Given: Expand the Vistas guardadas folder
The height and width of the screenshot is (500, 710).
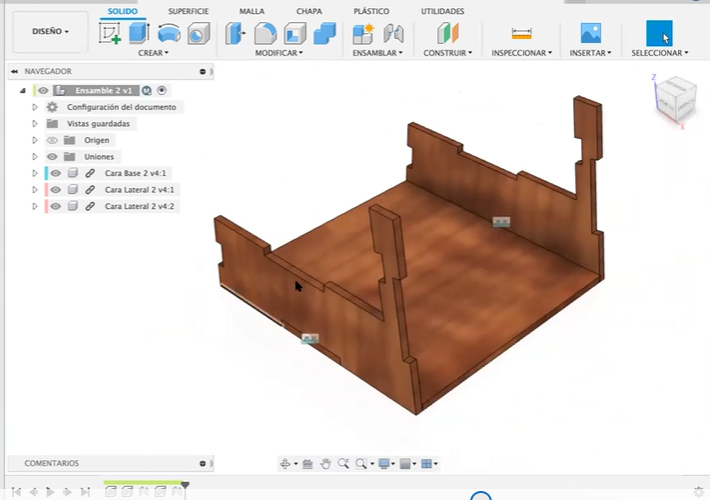Looking at the screenshot, I should (x=35, y=124).
